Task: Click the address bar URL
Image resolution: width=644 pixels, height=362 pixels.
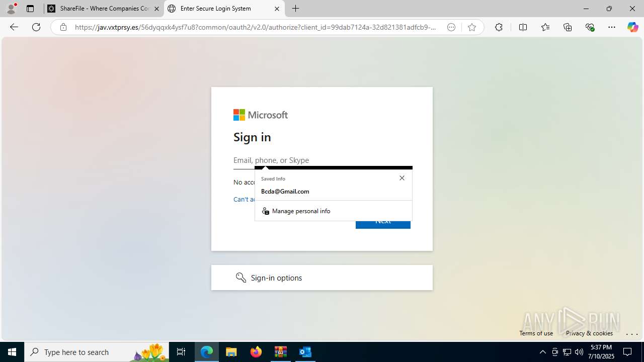Action: 256,27
